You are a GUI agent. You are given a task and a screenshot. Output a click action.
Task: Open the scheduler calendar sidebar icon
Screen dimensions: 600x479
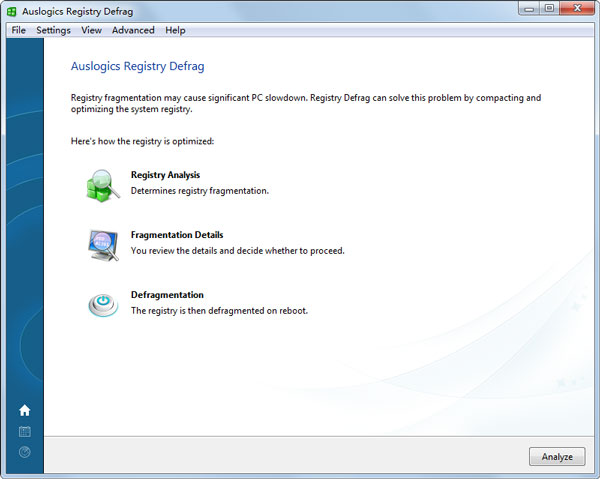(x=24, y=432)
